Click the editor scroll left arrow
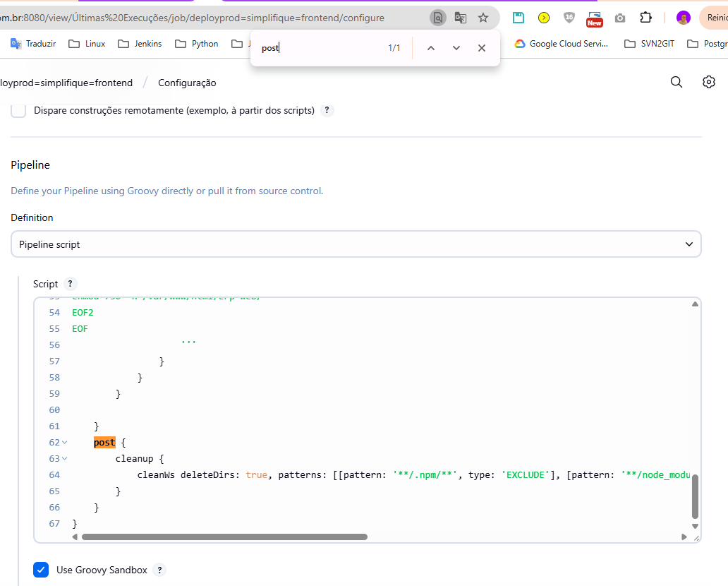Viewport: 728px width, 586px height. point(75,537)
